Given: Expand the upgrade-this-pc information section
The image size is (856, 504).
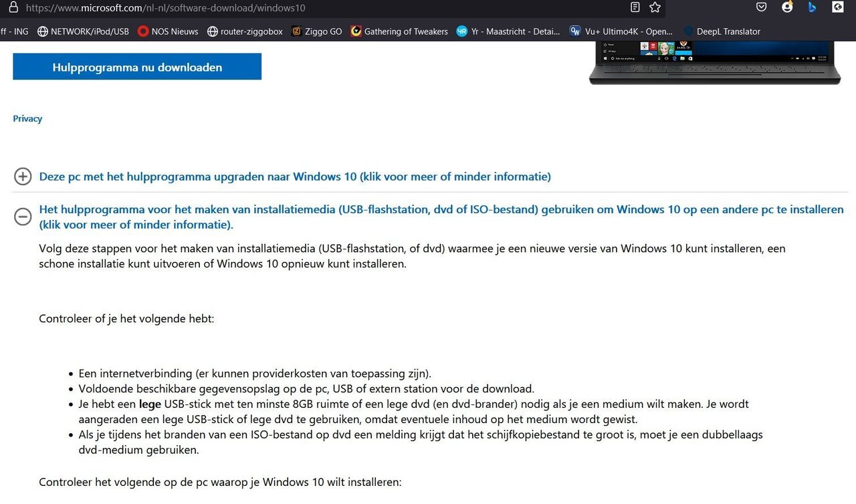Looking at the screenshot, I should pos(23,176).
